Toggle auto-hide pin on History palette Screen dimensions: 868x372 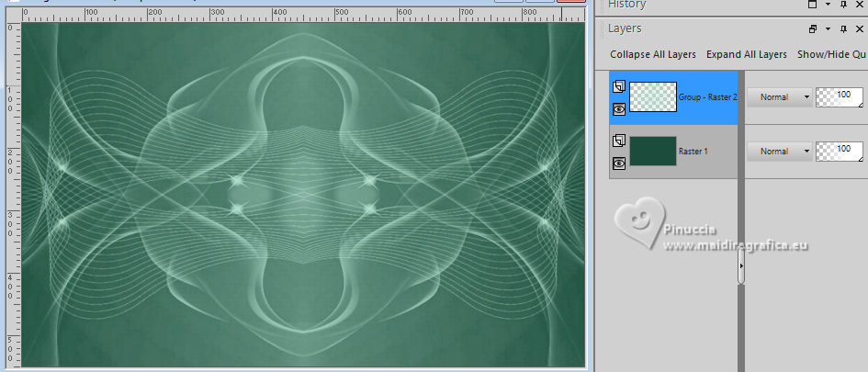[x=843, y=5]
